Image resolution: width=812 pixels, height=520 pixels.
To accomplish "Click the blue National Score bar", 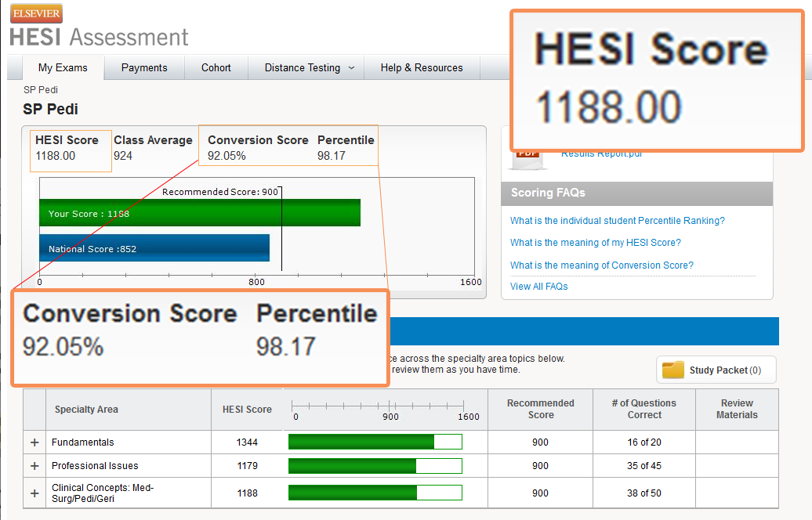I will 154,248.
